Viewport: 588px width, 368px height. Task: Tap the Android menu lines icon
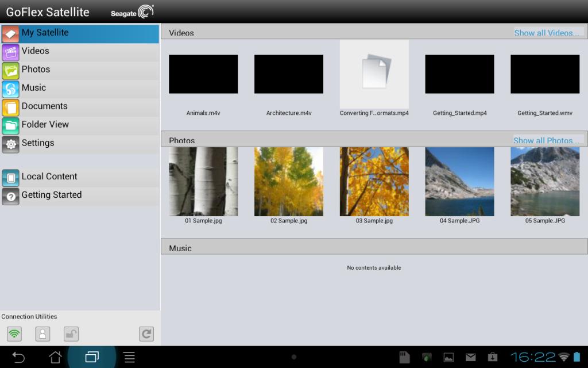[129, 357]
